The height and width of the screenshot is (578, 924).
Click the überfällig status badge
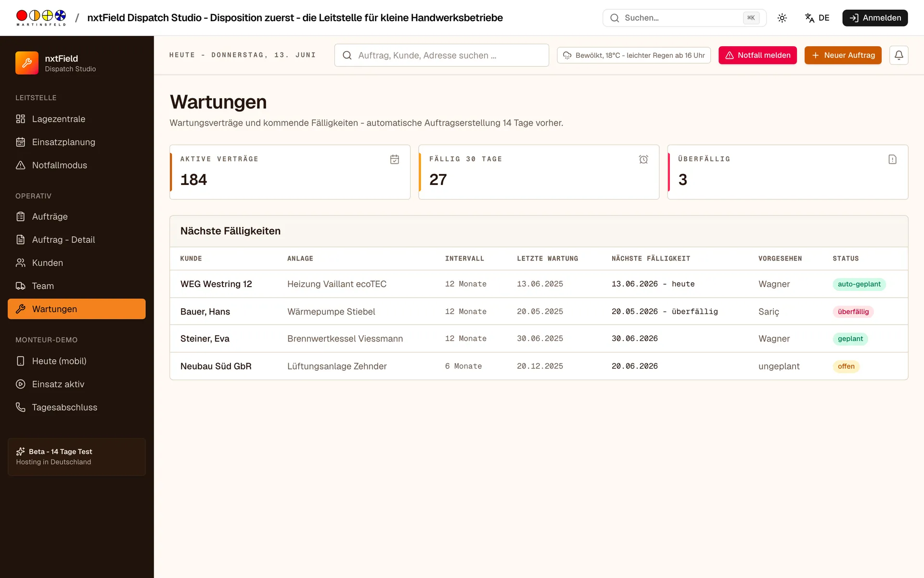pyautogui.click(x=853, y=312)
